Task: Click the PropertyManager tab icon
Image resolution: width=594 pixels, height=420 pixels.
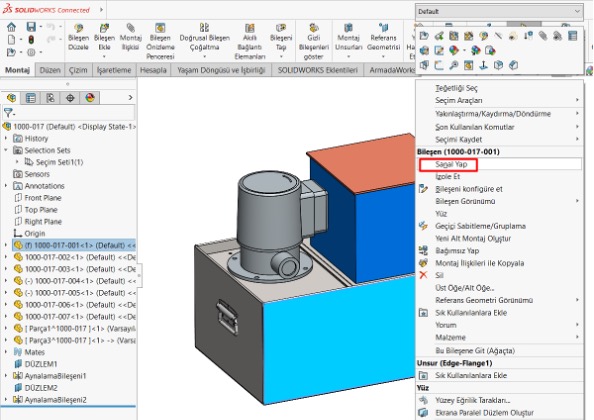Action: [30, 98]
